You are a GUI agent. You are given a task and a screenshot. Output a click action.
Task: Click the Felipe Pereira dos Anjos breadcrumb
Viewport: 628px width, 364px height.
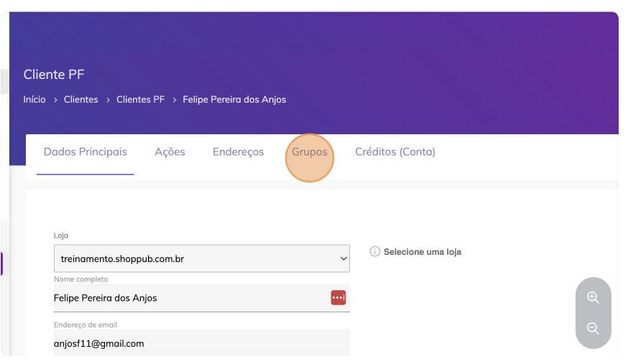pyautogui.click(x=234, y=100)
